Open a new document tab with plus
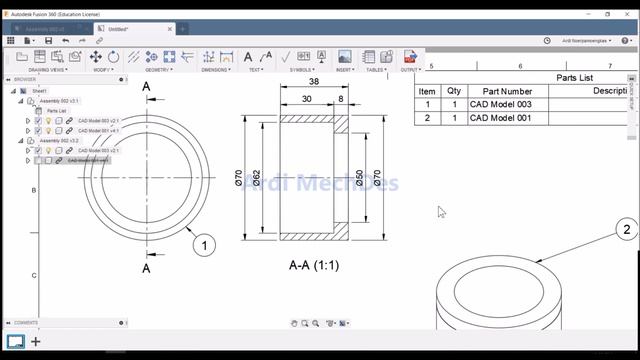 [182, 29]
